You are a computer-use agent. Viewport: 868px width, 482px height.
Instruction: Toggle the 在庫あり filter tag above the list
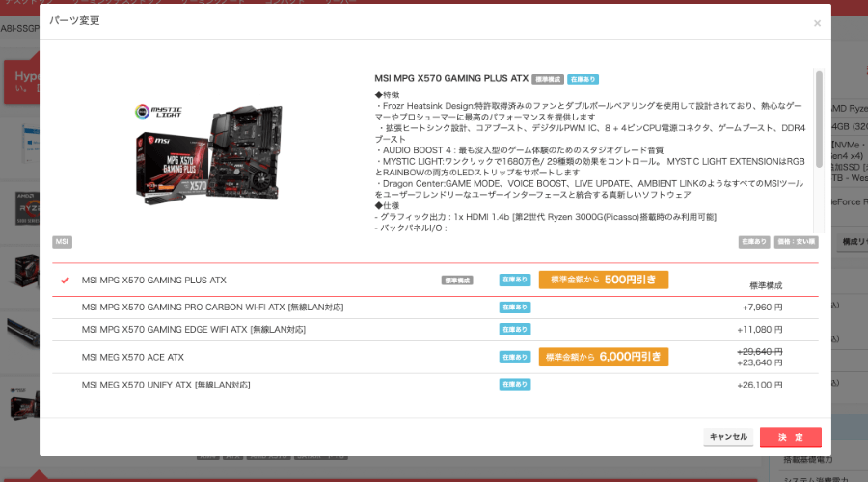(754, 242)
